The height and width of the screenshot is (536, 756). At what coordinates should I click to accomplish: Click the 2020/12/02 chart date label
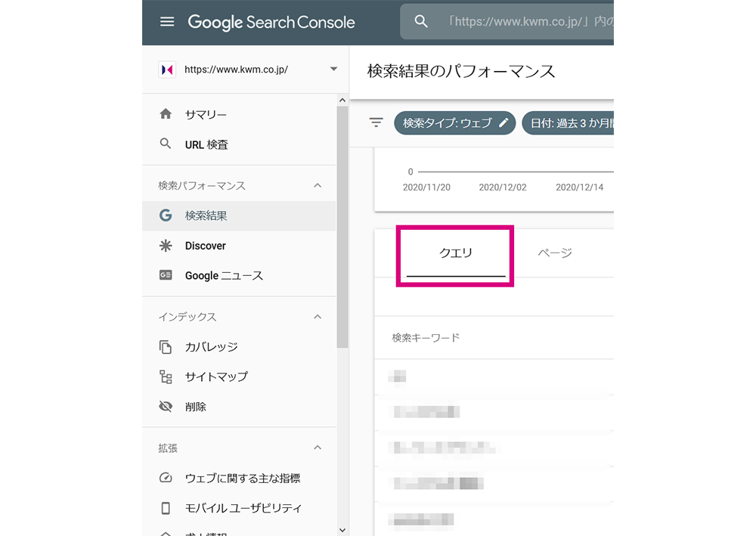[503, 187]
